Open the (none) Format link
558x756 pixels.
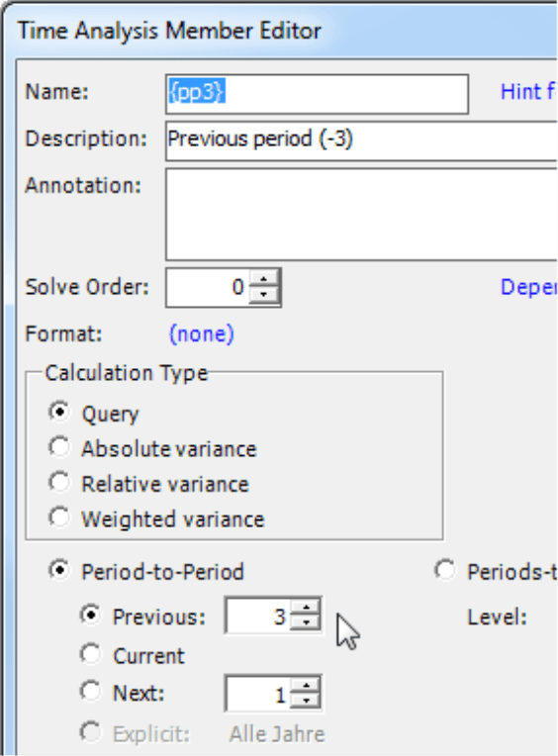(202, 333)
